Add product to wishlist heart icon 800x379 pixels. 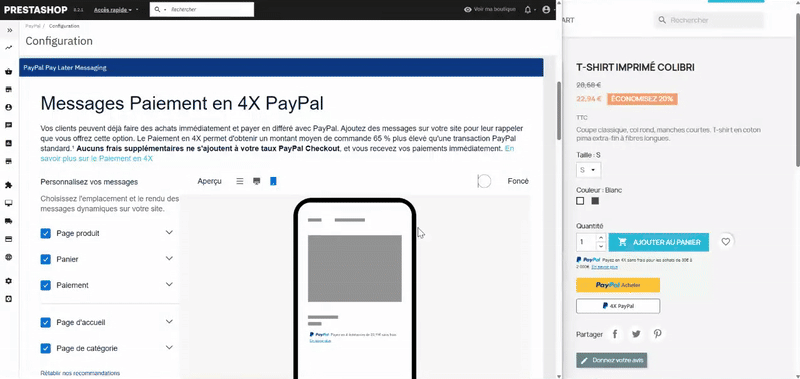[726, 242]
